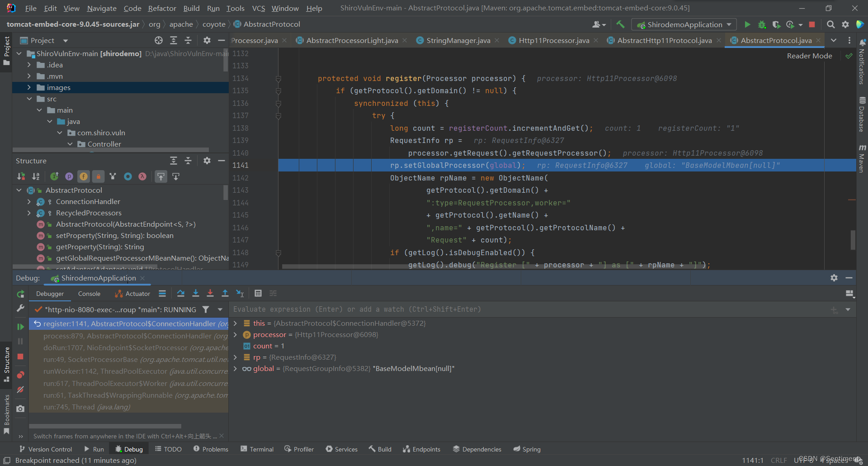Screen dimensions: 868x466
Task: Open Evaluate Expression calculator icon
Action: point(258,294)
